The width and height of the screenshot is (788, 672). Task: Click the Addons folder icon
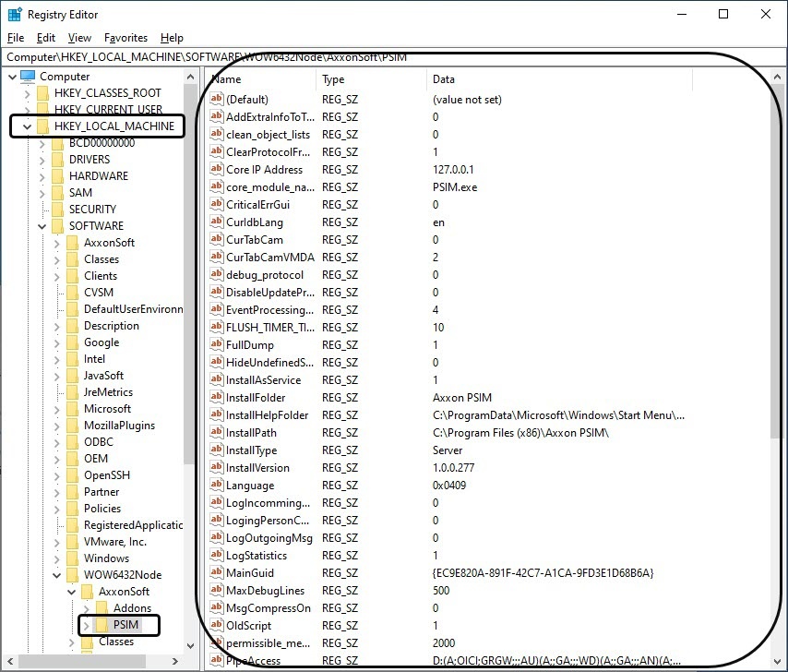coord(101,609)
